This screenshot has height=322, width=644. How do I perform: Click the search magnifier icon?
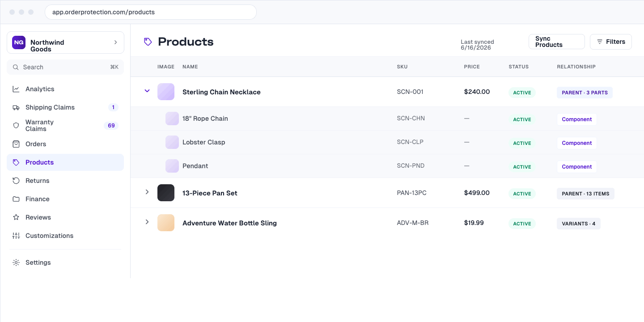click(16, 67)
